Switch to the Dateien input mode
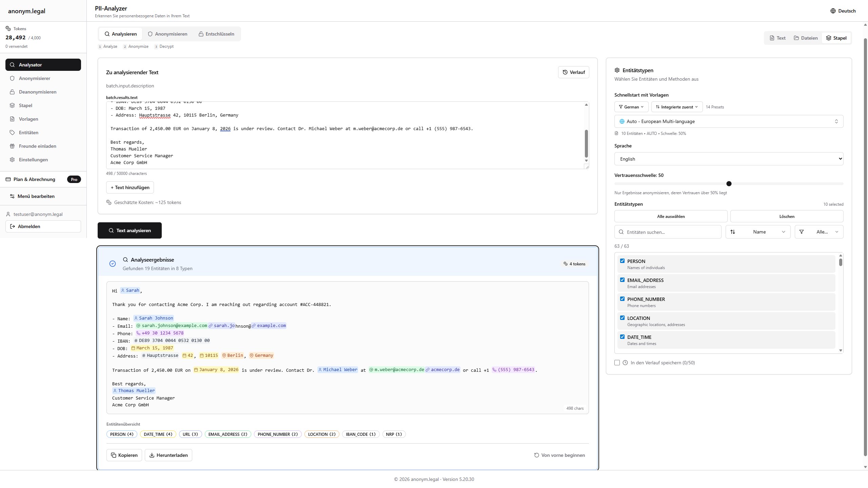 point(806,38)
